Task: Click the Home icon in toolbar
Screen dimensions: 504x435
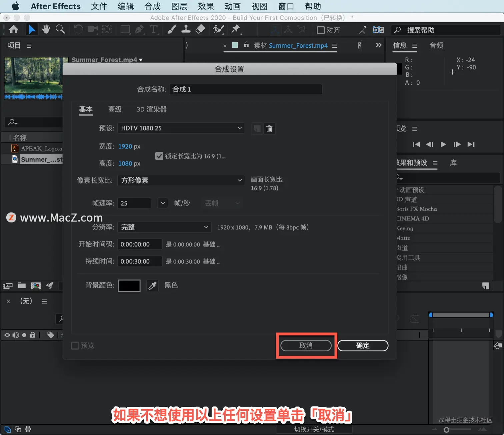Action: 14,30
